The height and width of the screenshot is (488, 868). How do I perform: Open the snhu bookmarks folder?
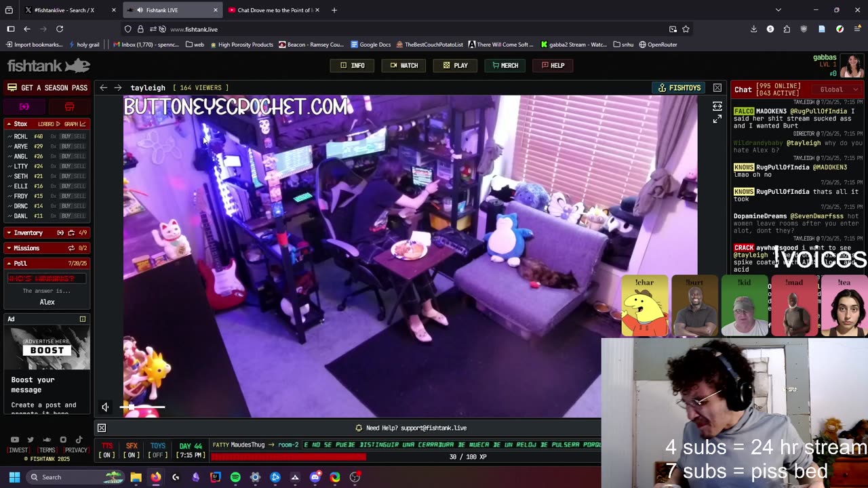(x=623, y=45)
